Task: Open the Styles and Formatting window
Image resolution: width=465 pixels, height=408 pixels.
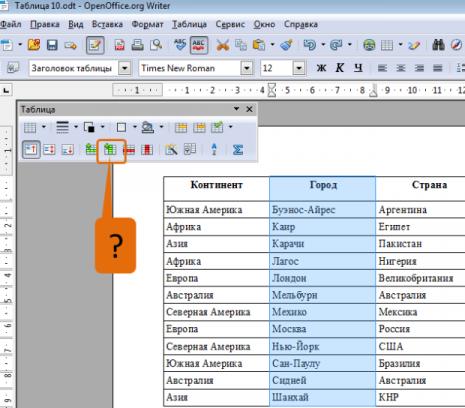Action: (x=13, y=68)
